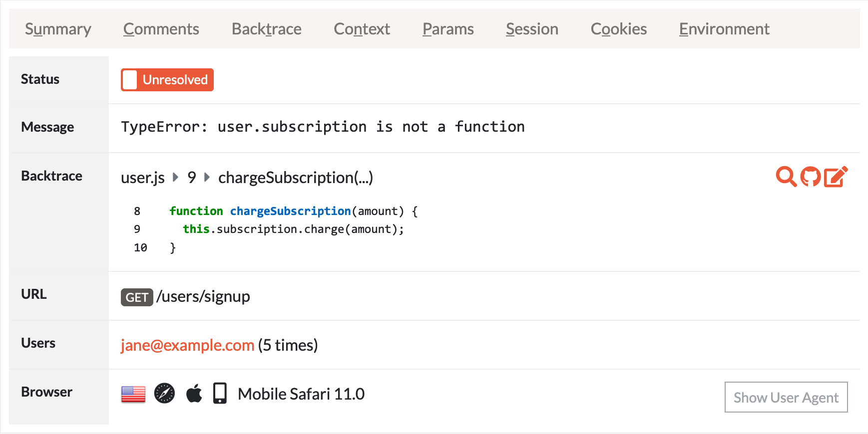Image resolution: width=868 pixels, height=434 pixels.
Task: Click the Apple operating system icon
Action: pos(194,393)
